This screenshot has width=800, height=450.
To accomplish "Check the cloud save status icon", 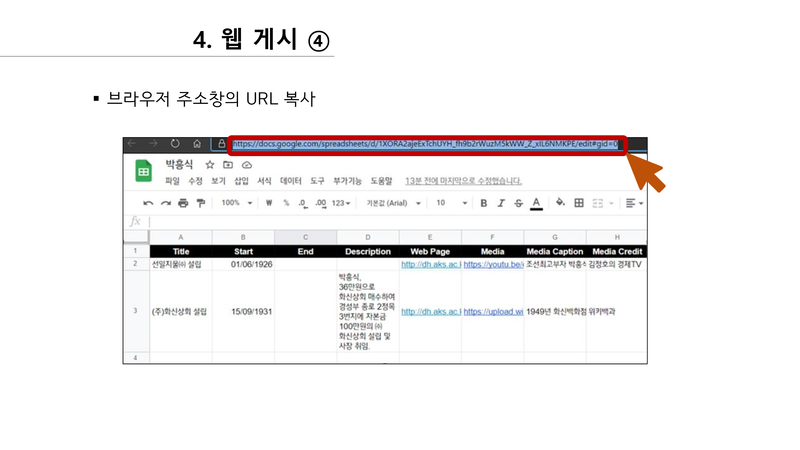I will (x=247, y=165).
